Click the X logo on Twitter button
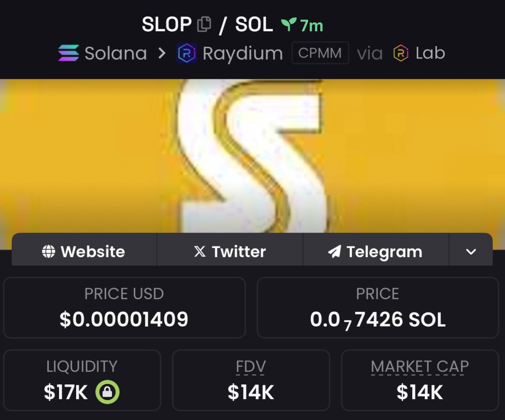 [200, 251]
